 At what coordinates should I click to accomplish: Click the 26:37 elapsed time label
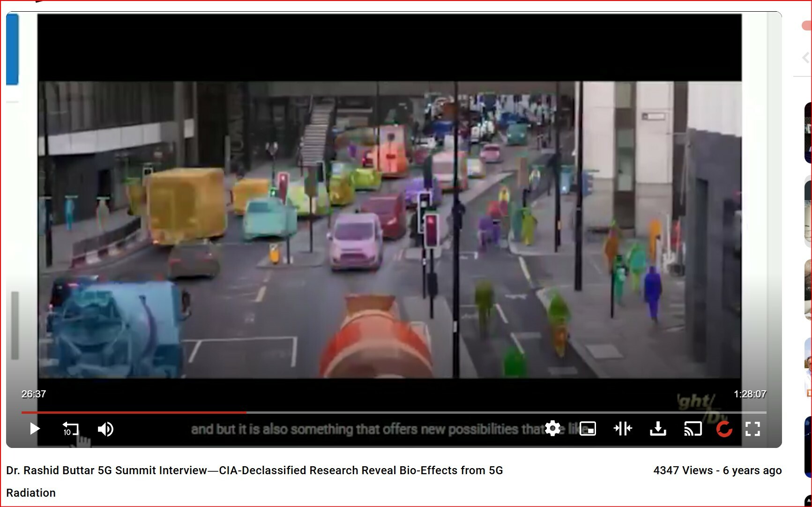point(34,394)
